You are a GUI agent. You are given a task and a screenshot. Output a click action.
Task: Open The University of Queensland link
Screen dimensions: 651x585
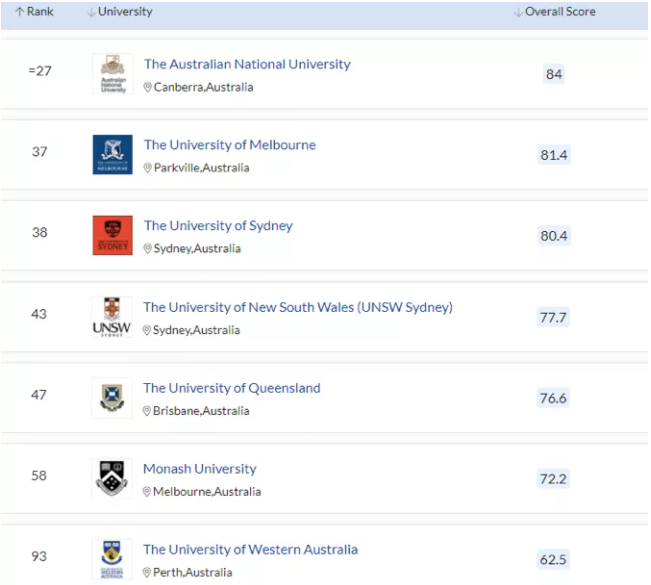coord(231,388)
